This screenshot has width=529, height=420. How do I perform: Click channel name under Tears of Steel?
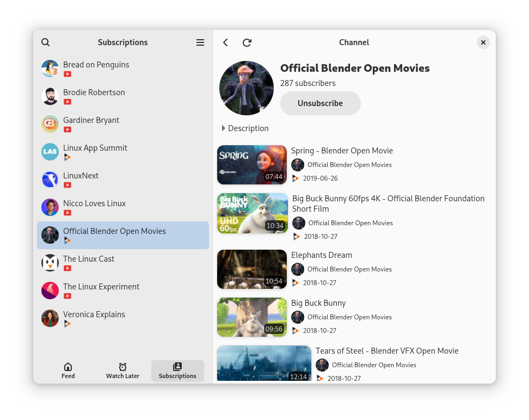coord(374,365)
